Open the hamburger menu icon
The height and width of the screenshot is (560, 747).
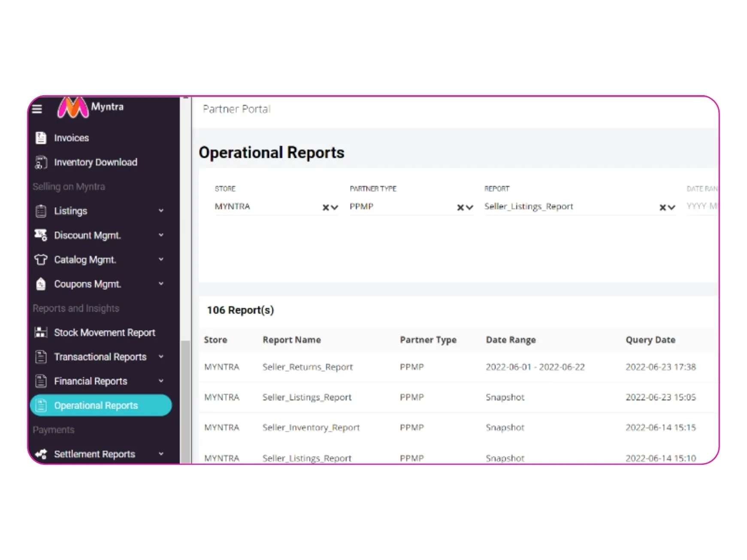[37, 109]
